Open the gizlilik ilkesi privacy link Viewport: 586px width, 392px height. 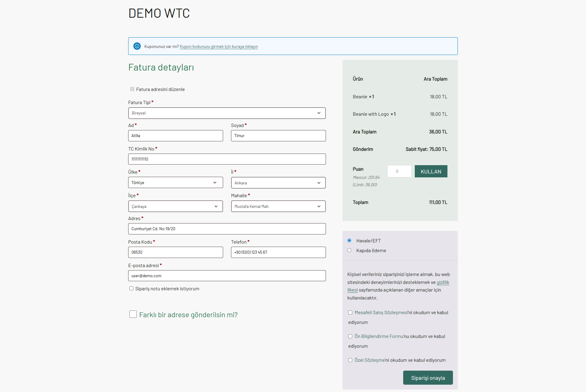443,282
